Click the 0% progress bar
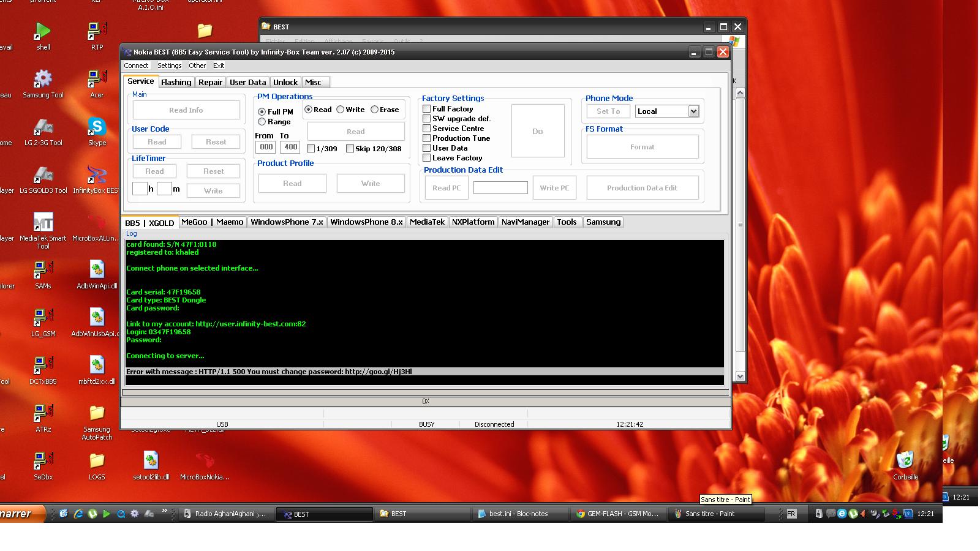This screenshot has height=551, width=980. tap(426, 402)
